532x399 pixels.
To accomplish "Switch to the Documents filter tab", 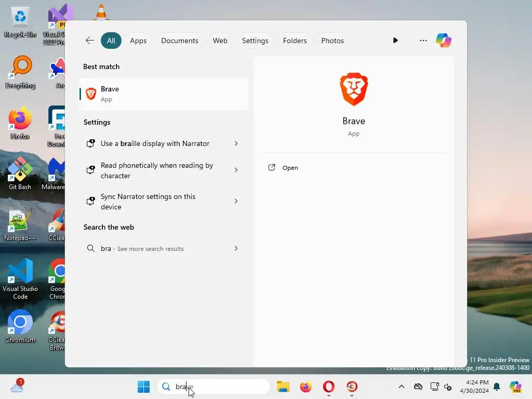I will [179, 41].
